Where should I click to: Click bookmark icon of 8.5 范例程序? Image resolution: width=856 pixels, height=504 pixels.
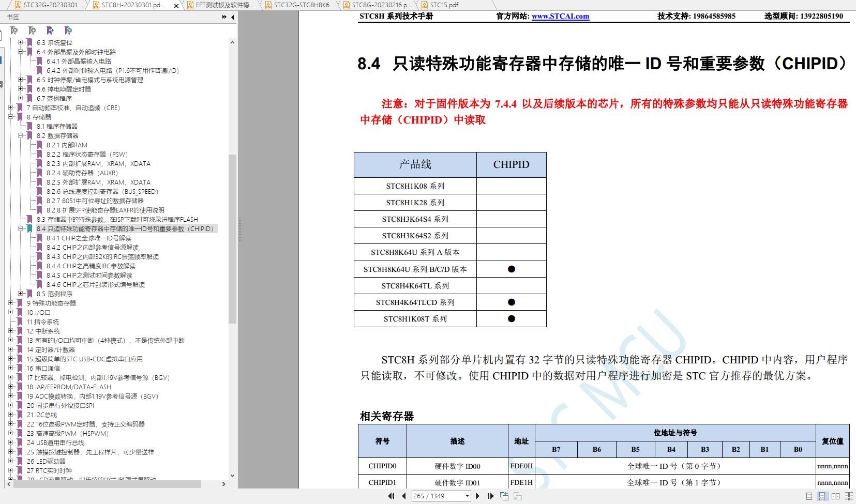pos(29,294)
